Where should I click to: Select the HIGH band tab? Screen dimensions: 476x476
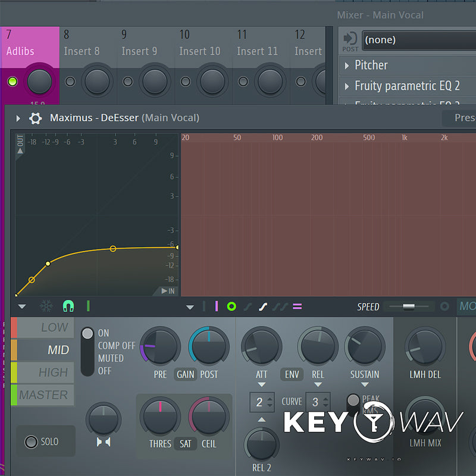[x=42, y=372]
